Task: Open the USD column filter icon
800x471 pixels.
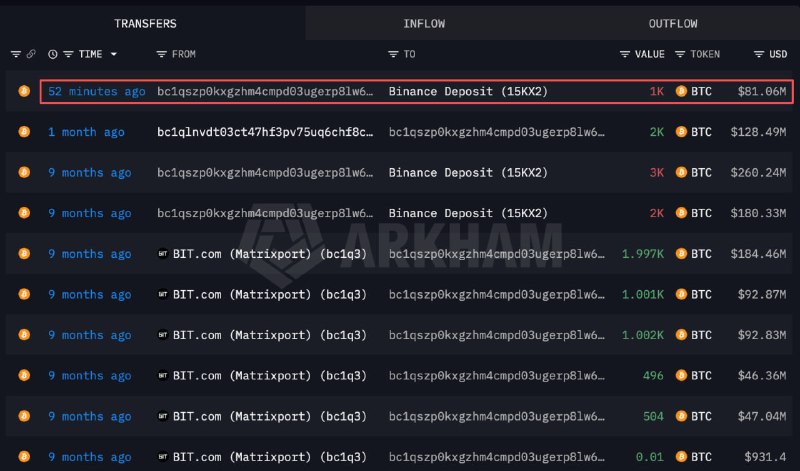Action: tap(759, 54)
